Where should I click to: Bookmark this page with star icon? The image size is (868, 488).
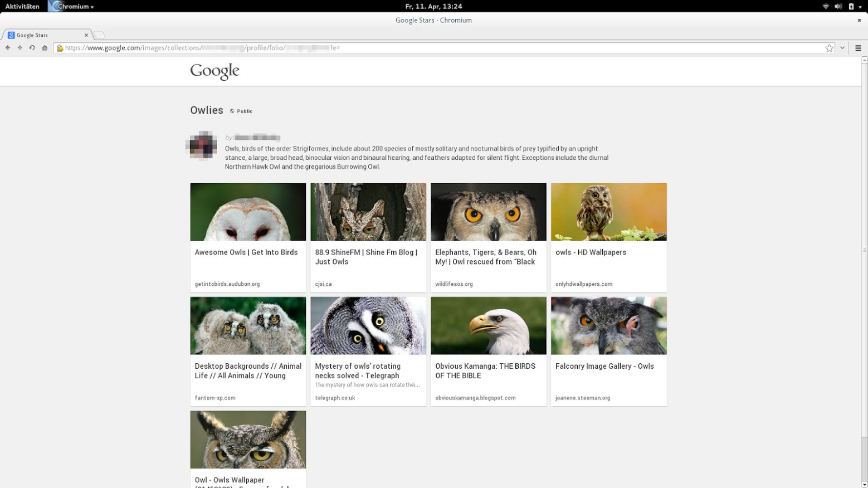click(x=830, y=48)
